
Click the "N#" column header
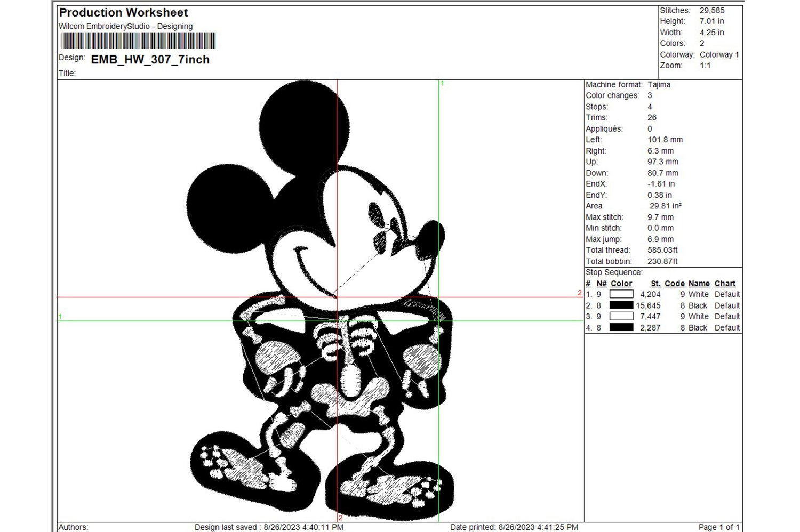(602, 284)
